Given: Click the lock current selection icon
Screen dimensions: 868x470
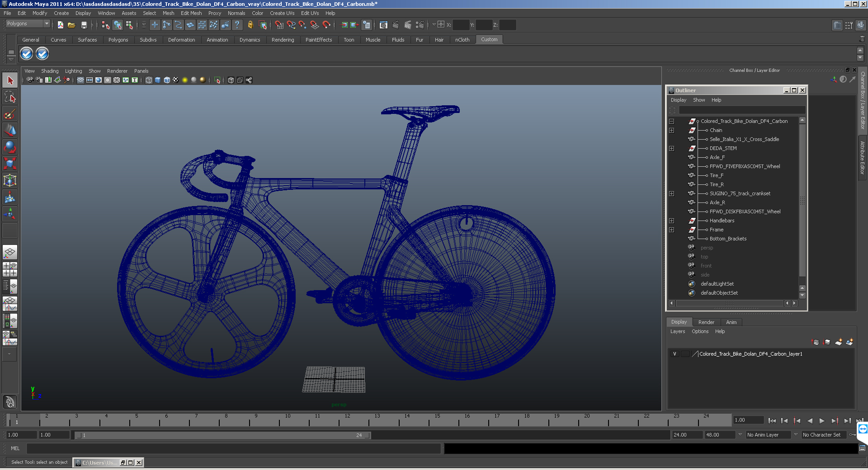Looking at the screenshot, I should (250, 25).
